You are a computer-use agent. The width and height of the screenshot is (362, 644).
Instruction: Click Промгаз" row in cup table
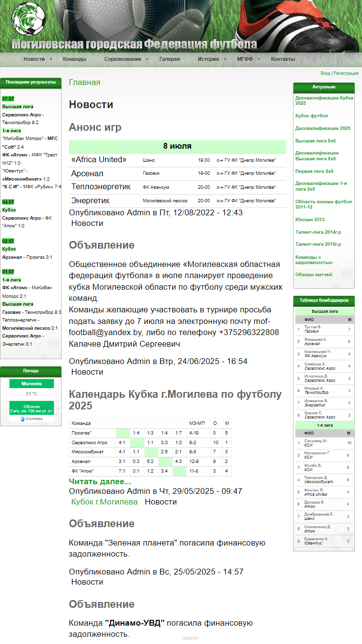coord(150,433)
